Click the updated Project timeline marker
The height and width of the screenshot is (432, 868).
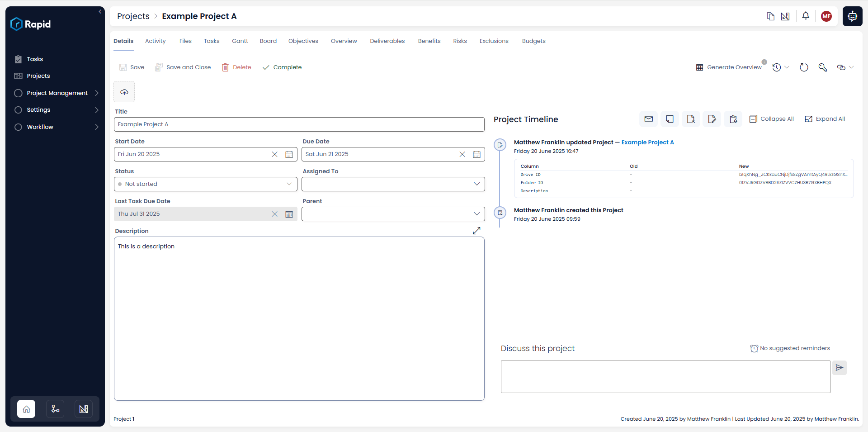pyautogui.click(x=500, y=145)
